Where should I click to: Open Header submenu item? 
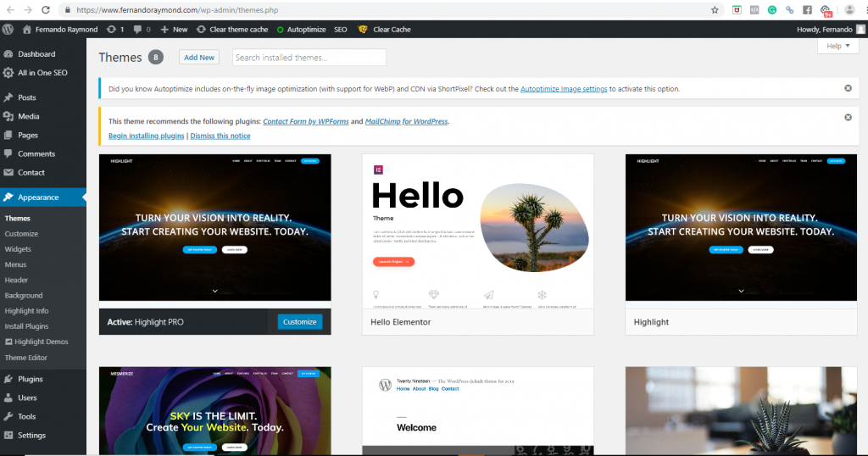point(16,280)
